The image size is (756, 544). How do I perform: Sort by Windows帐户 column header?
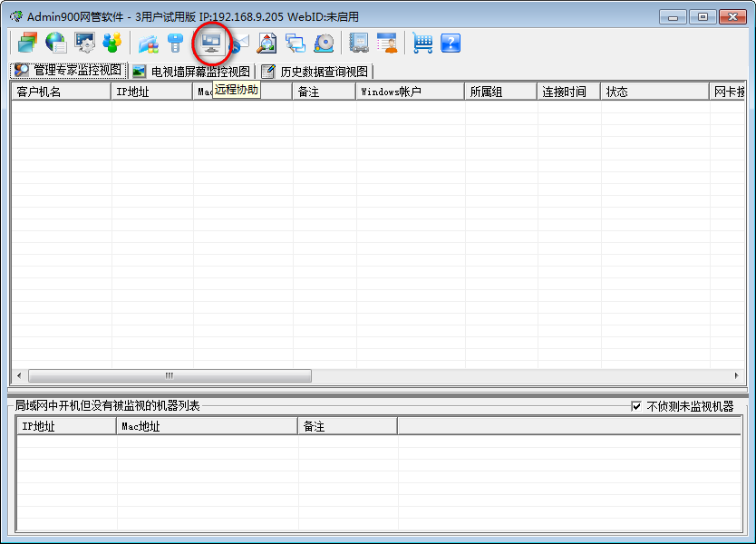411,92
